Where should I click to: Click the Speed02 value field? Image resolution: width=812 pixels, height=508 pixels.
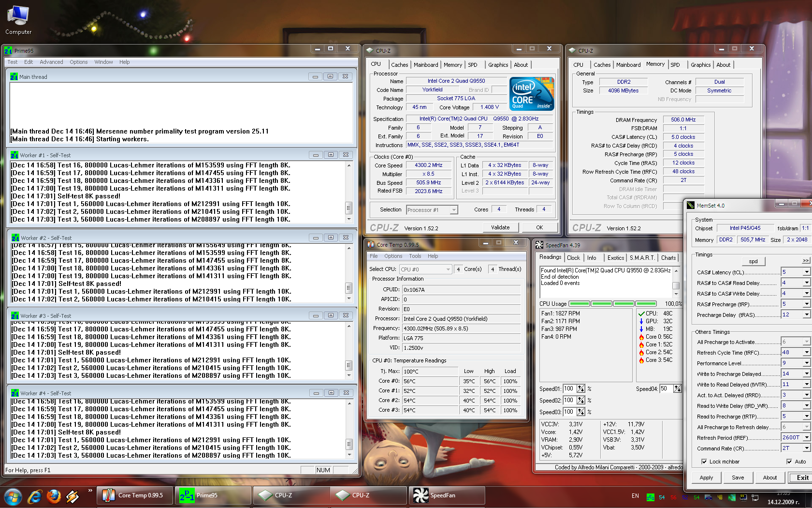click(570, 400)
